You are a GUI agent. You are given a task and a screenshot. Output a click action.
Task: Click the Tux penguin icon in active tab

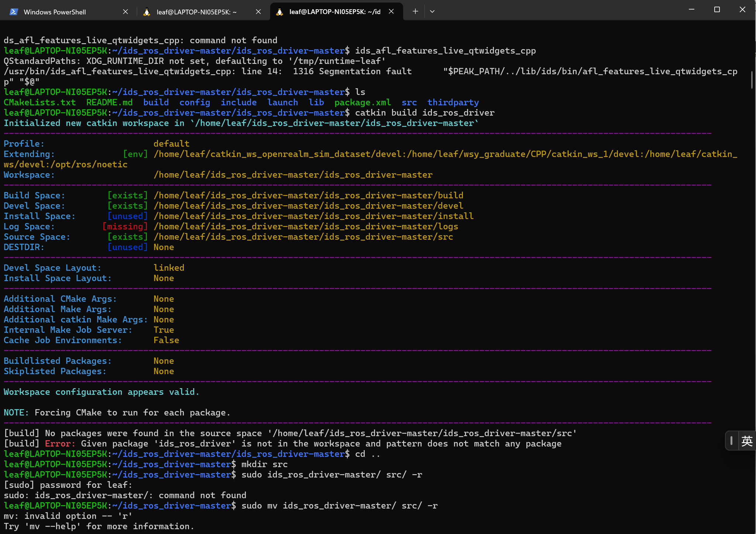[279, 12]
